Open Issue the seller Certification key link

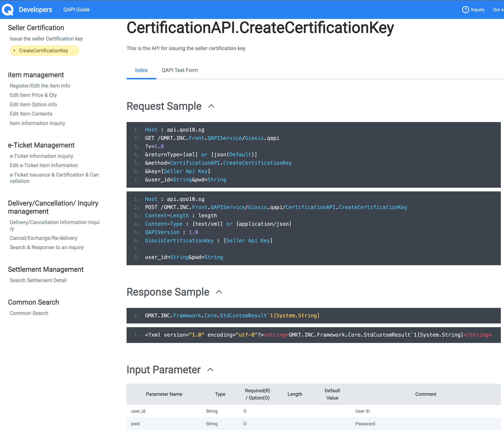click(x=46, y=39)
